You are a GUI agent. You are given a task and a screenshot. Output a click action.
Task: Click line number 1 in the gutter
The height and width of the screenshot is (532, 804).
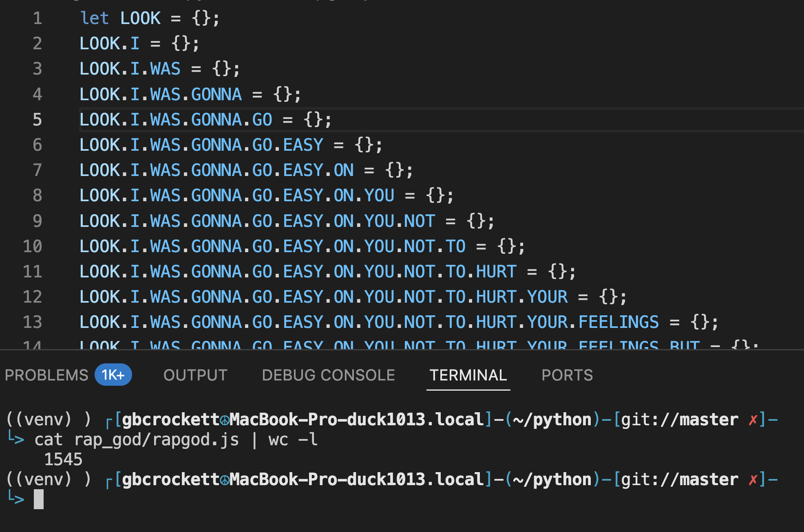(37, 18)
